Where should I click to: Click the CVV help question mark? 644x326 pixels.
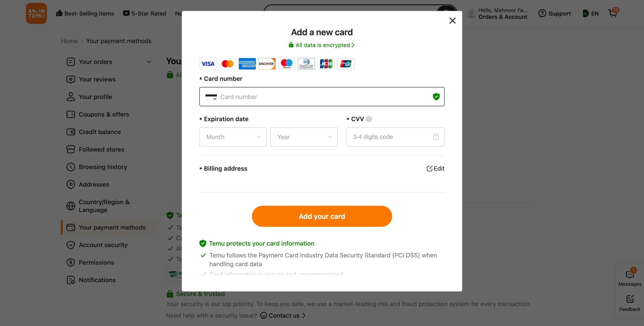coord(369,119)
